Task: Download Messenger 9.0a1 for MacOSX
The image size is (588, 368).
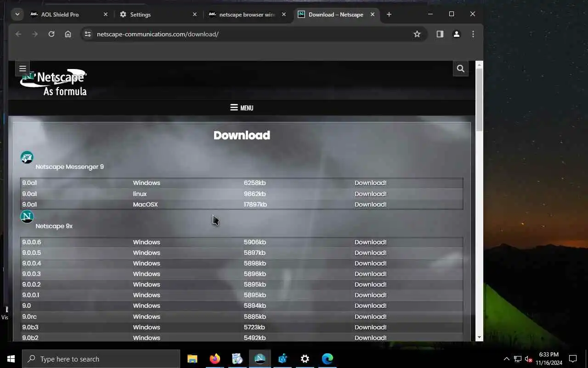Action: click(370, 205)
